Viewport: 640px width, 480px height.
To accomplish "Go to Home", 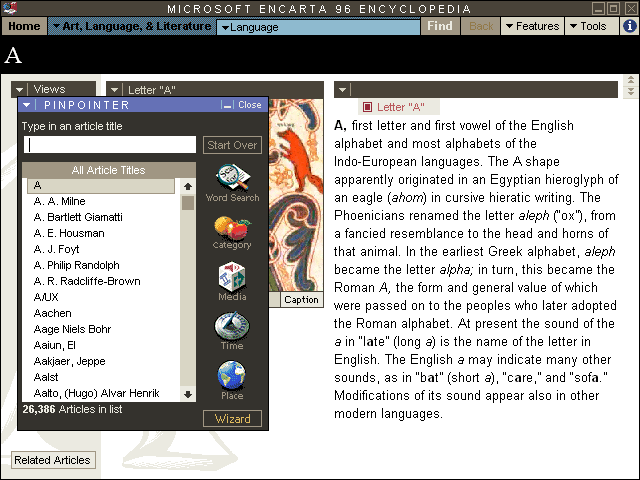I will point(24,26).
